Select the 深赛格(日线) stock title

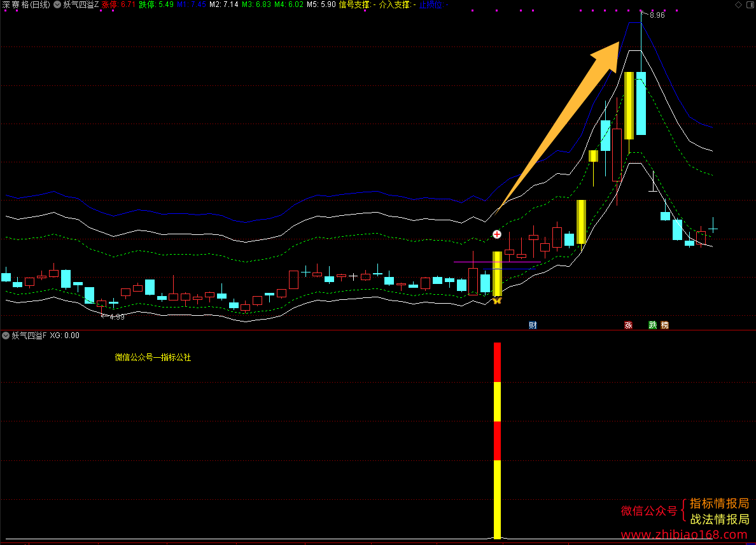pos(27,5)
